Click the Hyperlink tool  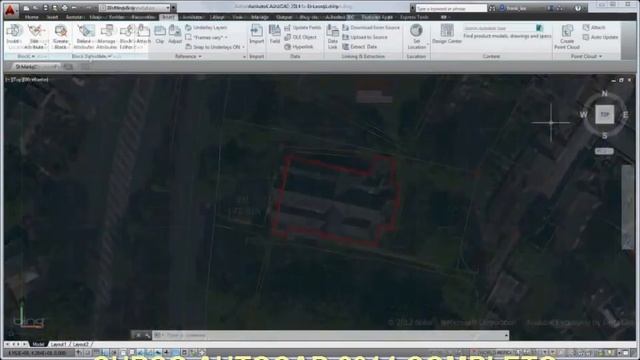pos(299,47)
